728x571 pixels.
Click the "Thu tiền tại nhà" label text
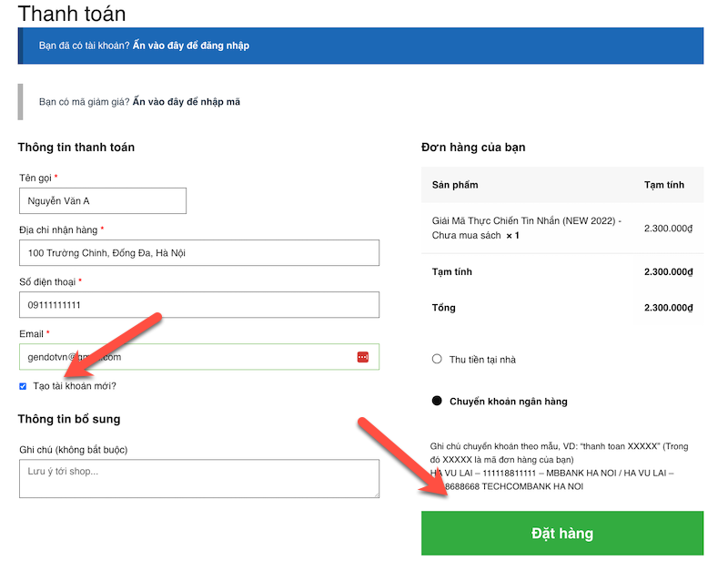[482, 360]
